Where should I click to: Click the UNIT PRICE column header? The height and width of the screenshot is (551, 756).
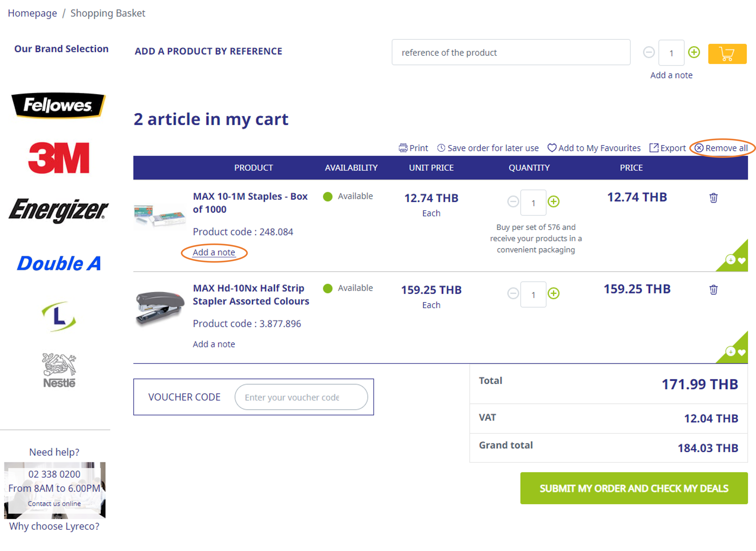[x=431, y=167]
